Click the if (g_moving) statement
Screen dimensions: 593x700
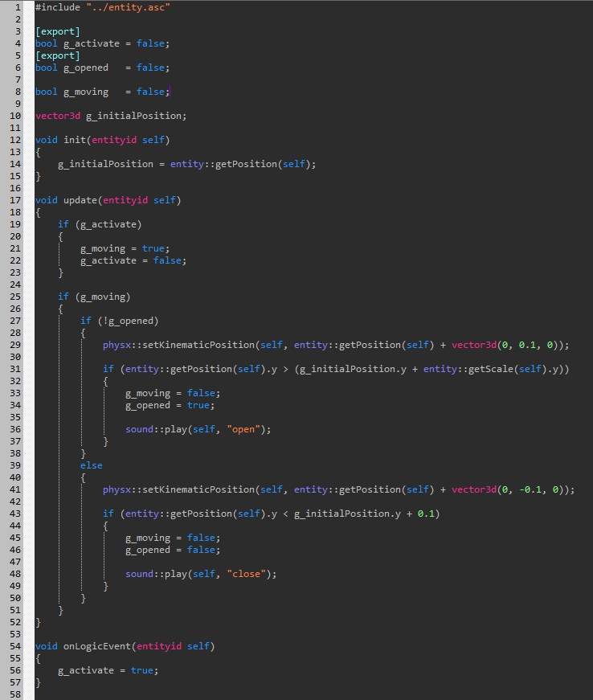tap(94, 297)
